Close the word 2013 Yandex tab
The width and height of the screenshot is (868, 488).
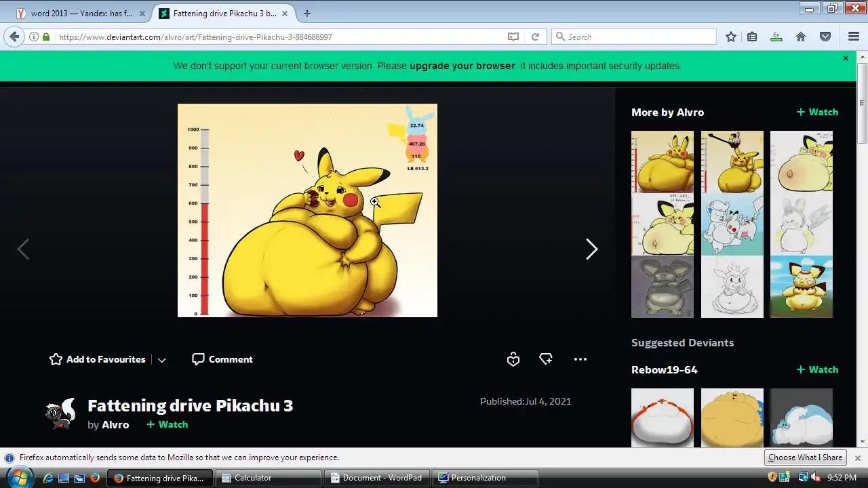coord(142,13)
